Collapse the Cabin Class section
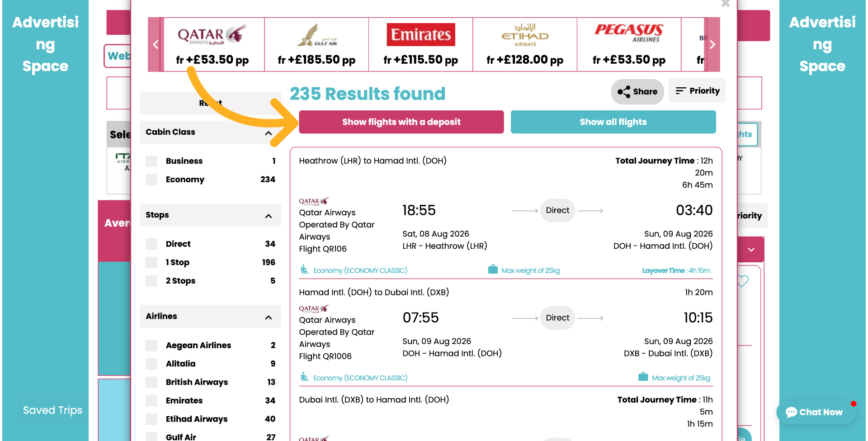This screenshot has width=868, height=441. [x=268, y=133]
